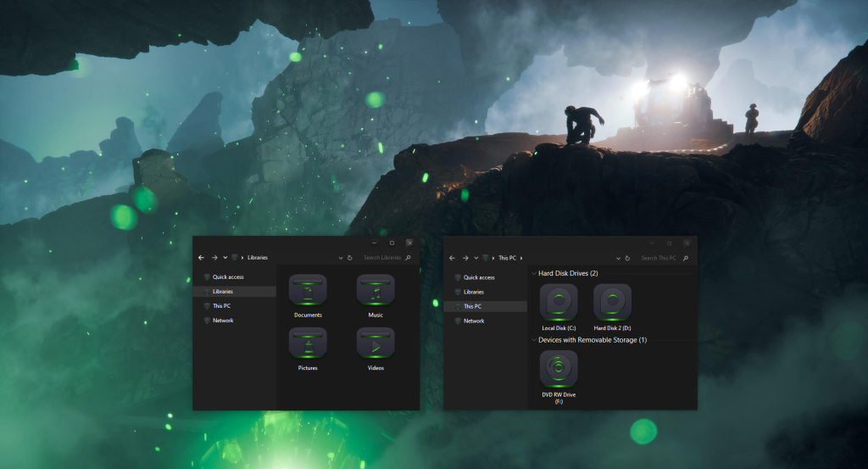Open the Documents library folder icon

pyautogui.click(x=308, y=293)
